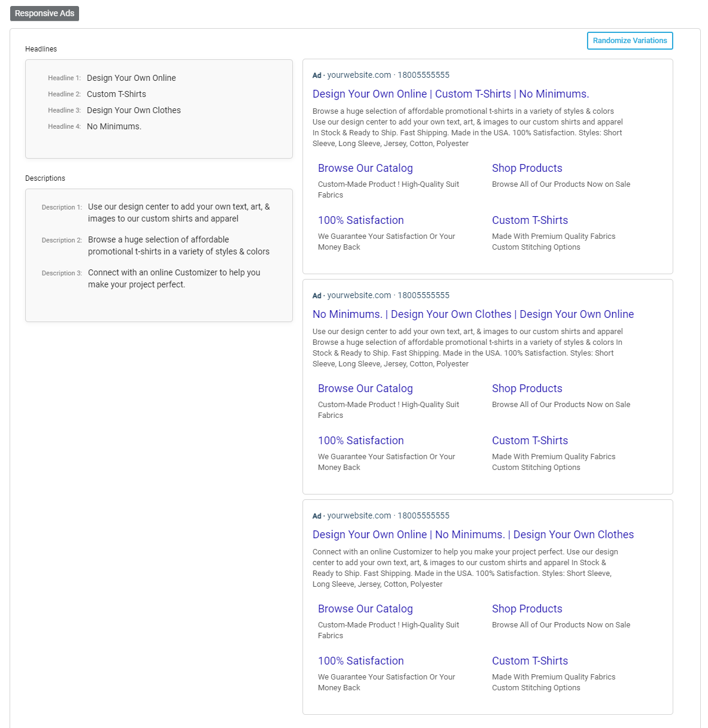The height and width of the screenshot is (728, 708).
Task: Open second ad headline starting with 'No Minimums.'
Action: pyautogui.click(x=473, y=314)
